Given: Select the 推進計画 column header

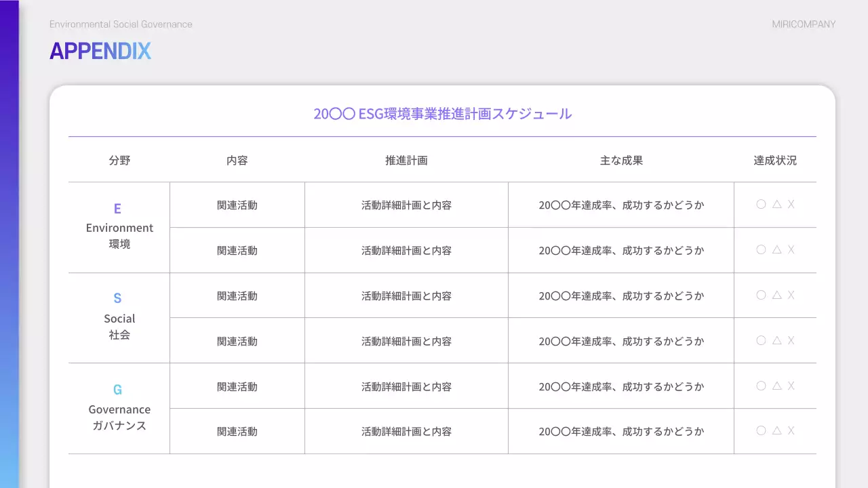Looking at the screenshot, I should click(406, 161).
